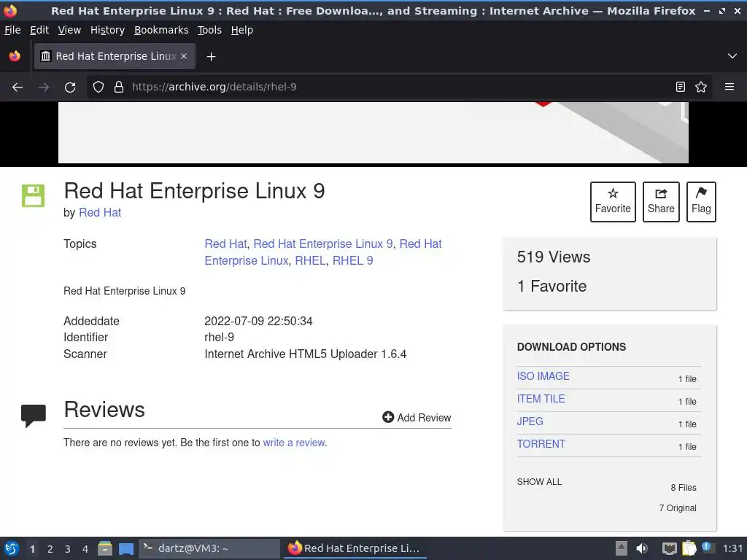Click the Firefox View icon
Screen dimensions: 747x560
point(15,56)
